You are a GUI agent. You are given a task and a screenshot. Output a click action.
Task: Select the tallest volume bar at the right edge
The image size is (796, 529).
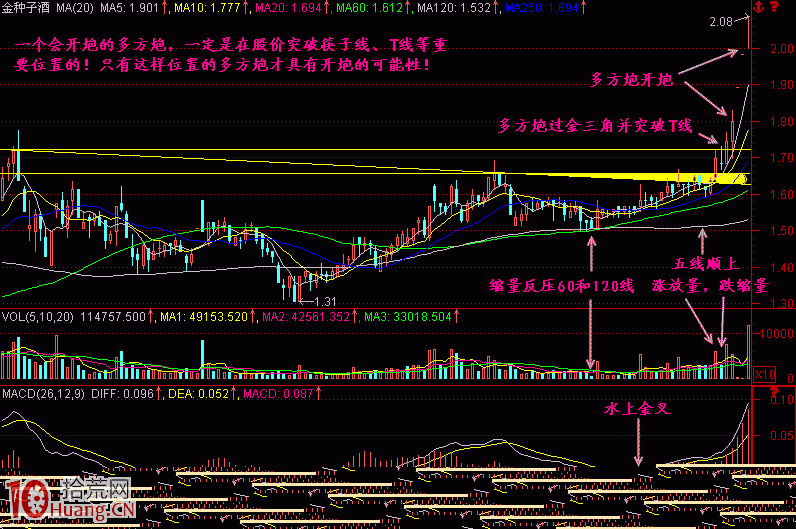(748, 352)
